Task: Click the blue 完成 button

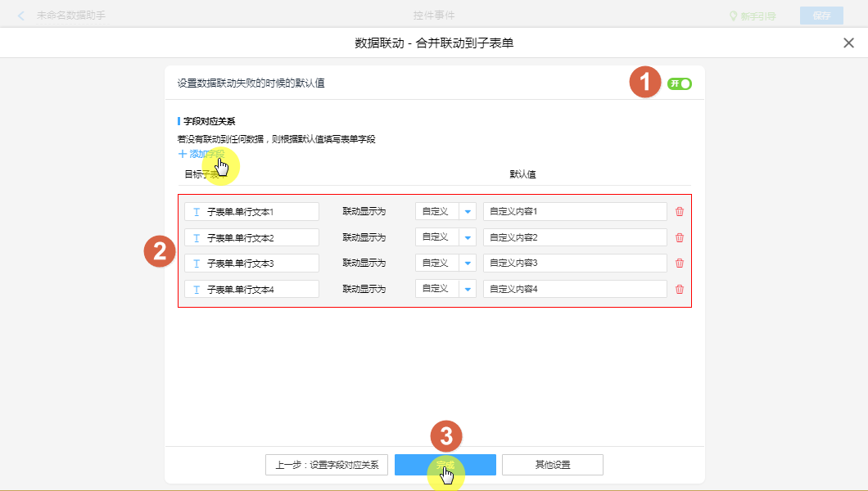Action: 445,465
